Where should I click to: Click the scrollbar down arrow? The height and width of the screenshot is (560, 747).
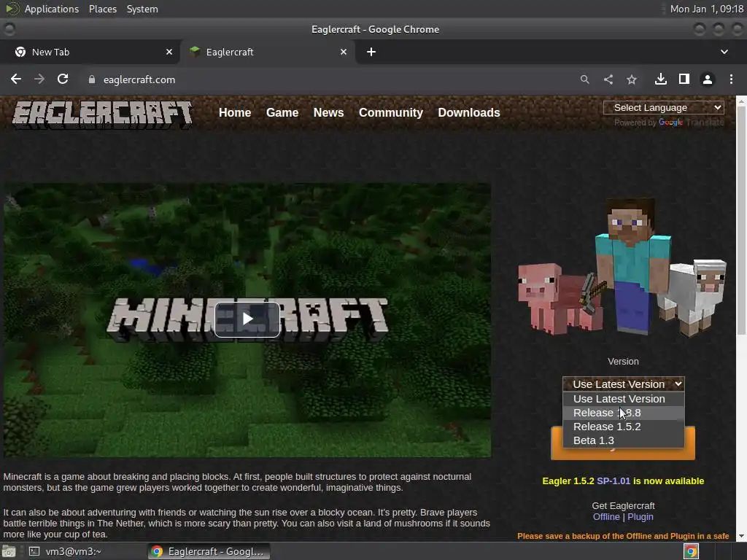[x=741, y=536]
